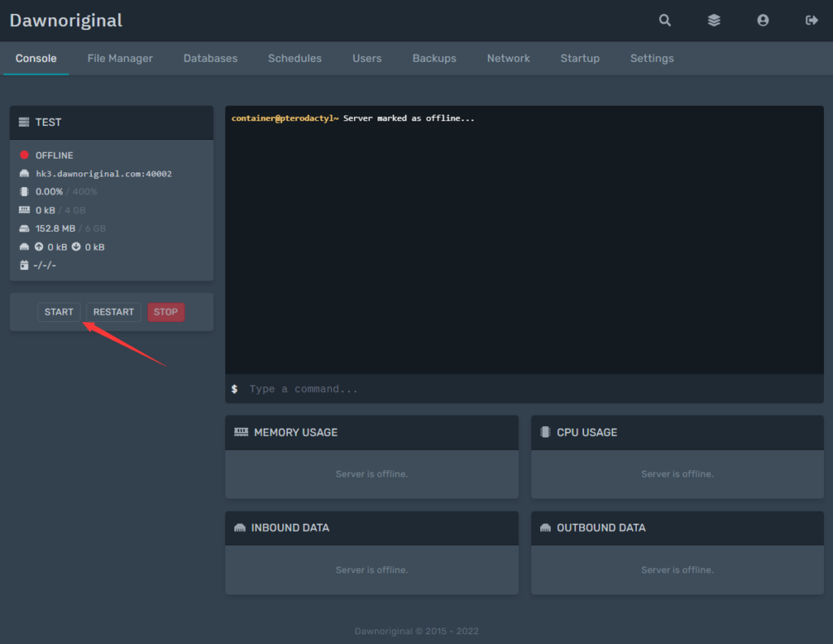The width and height of the screenshot is (833, 644).
Task: Click the red STOP button
Action: [166, 312]
